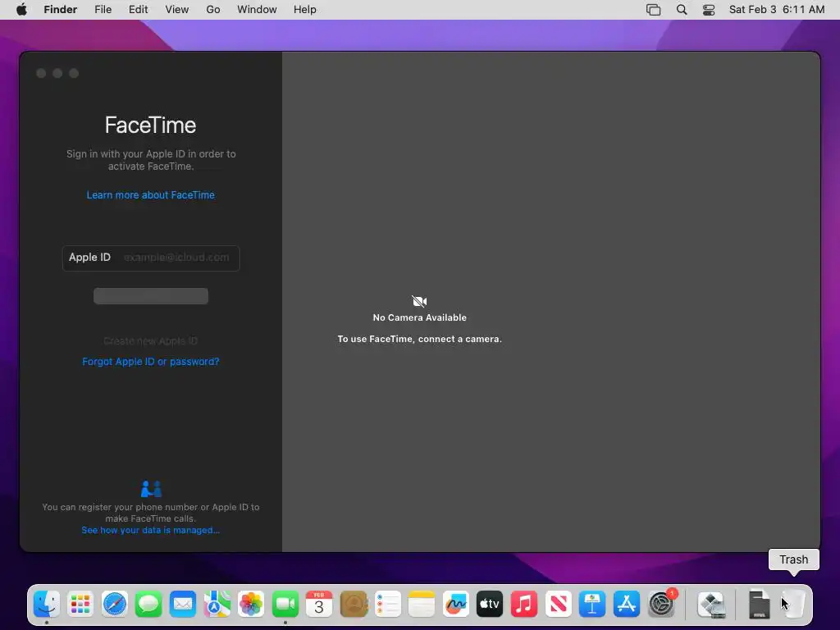The height and width of the screenshot is (630, 840).
Task: Follow the Learn more about FaceTime link
Action: coord(151,195)
